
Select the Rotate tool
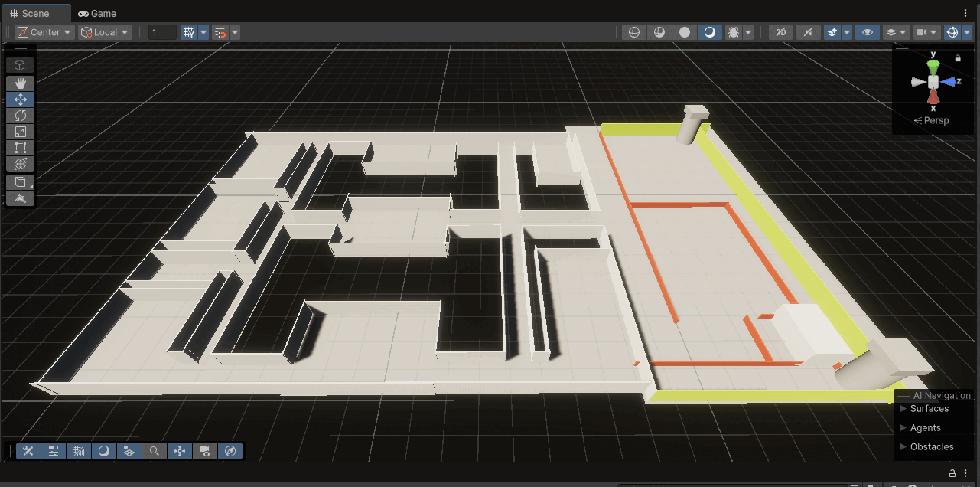coord(21,116)
